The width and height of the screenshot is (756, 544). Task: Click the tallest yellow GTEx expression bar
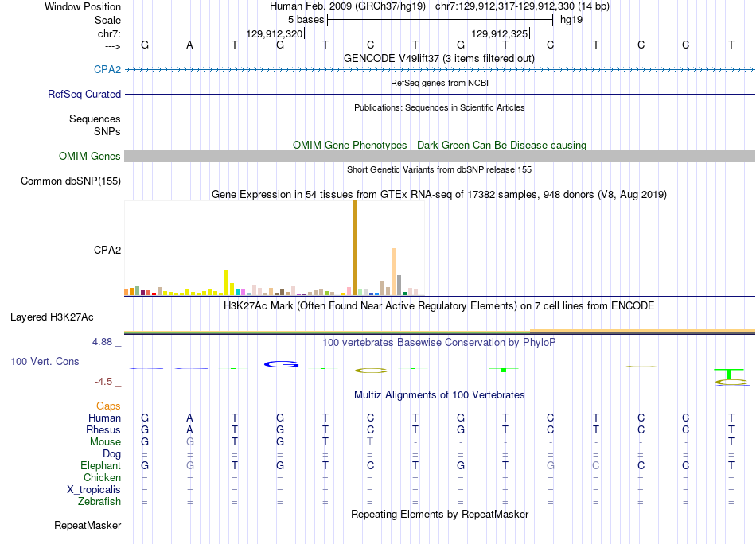(x=226, y=282)
